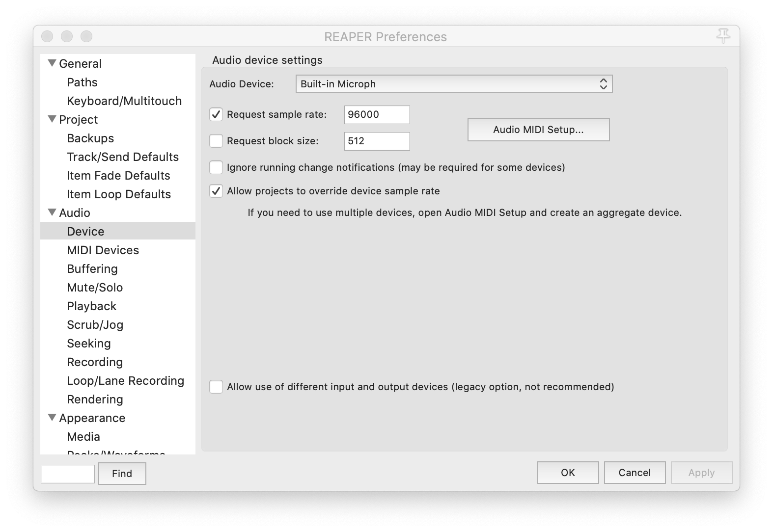Uncheck Allow projects to override sample rate

point(216,191)
